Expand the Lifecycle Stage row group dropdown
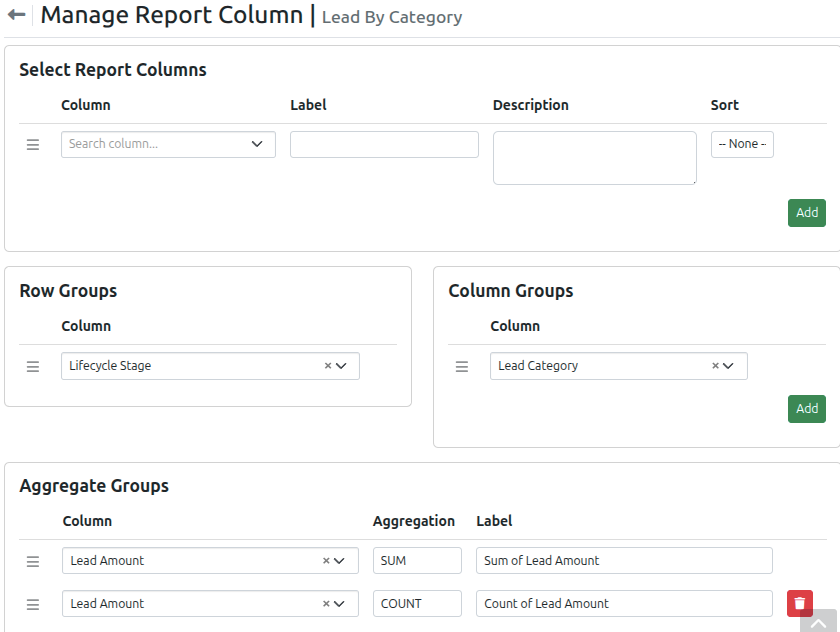This screenshot has width=840, height=632. tap(341, 366)
